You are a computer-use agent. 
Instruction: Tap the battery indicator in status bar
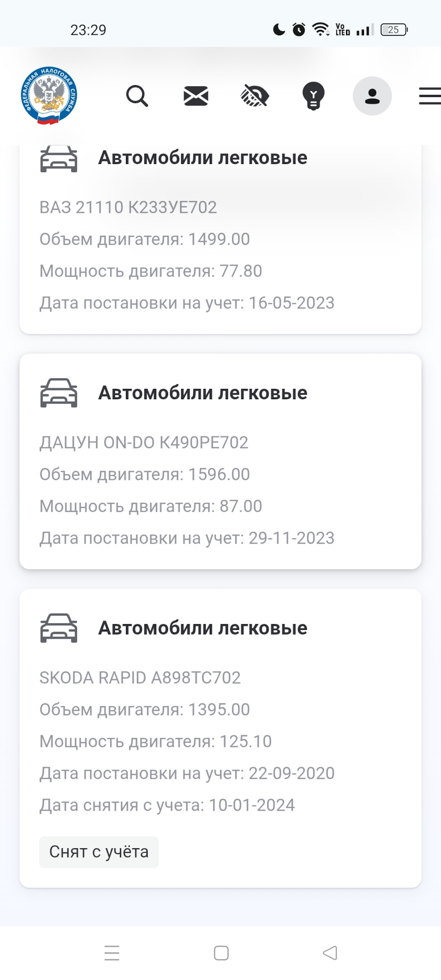point(394,30)
